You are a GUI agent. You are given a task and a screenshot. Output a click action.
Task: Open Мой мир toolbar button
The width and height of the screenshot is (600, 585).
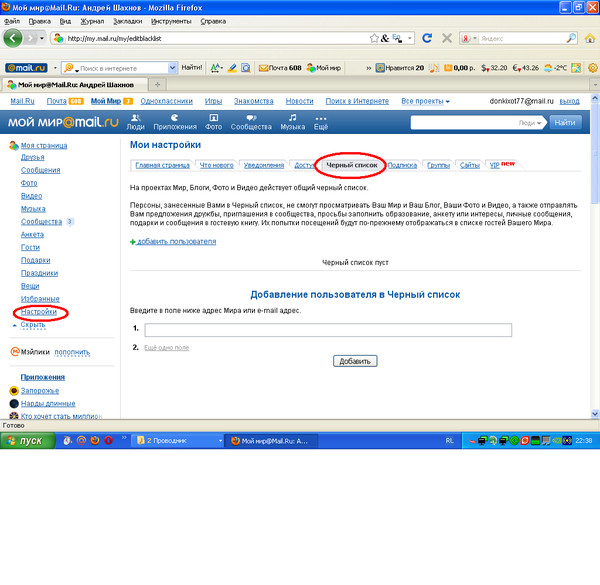[x=324, y=68]
